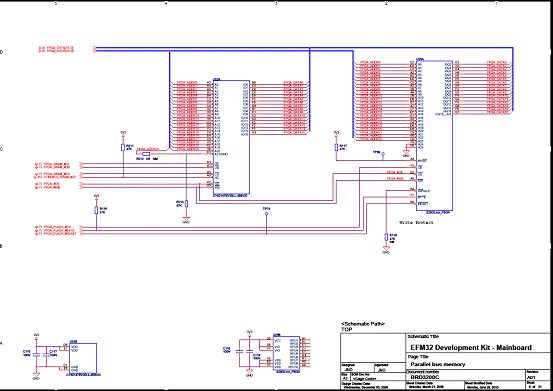Click the FPGA_nOE off-page port label
The width and height of the screenshot is (553, 391).
pos(48,184)
